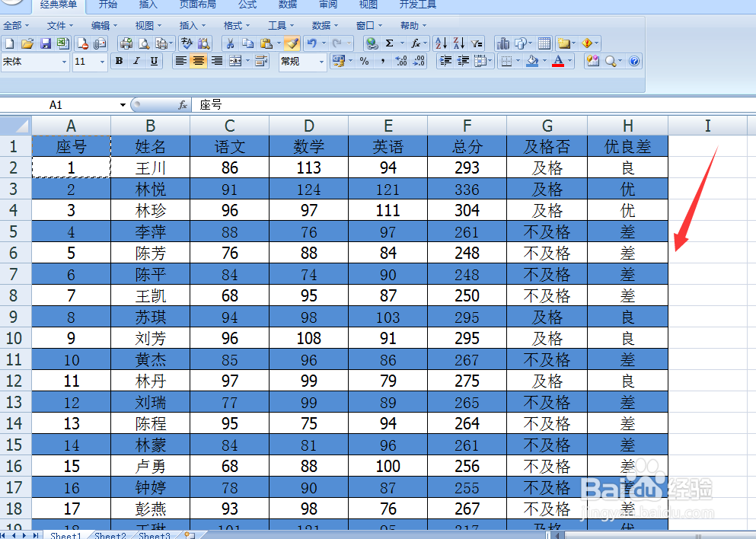Select column D header
Screen dimensions: 756x539
[308, 126]
